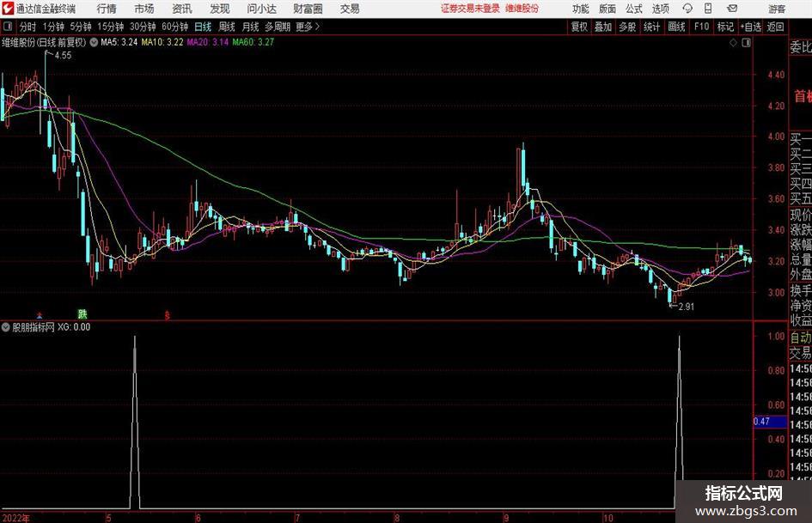This screenshot has height=523, width=812.
Task: Open the mobile phone icon
Action: coord(708,9)
